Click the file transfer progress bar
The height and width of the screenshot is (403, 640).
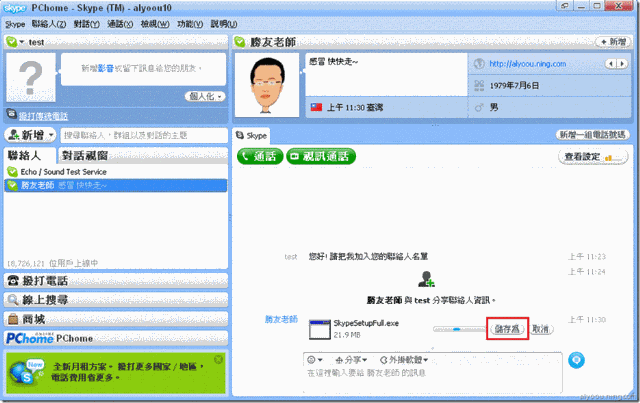[x=459, y=329]
